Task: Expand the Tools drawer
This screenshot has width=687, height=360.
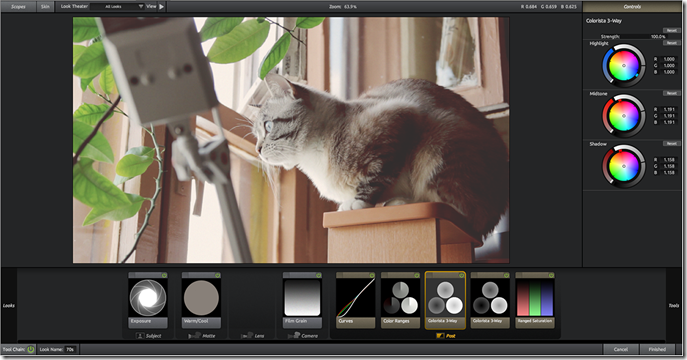Action: pos(674,305)
